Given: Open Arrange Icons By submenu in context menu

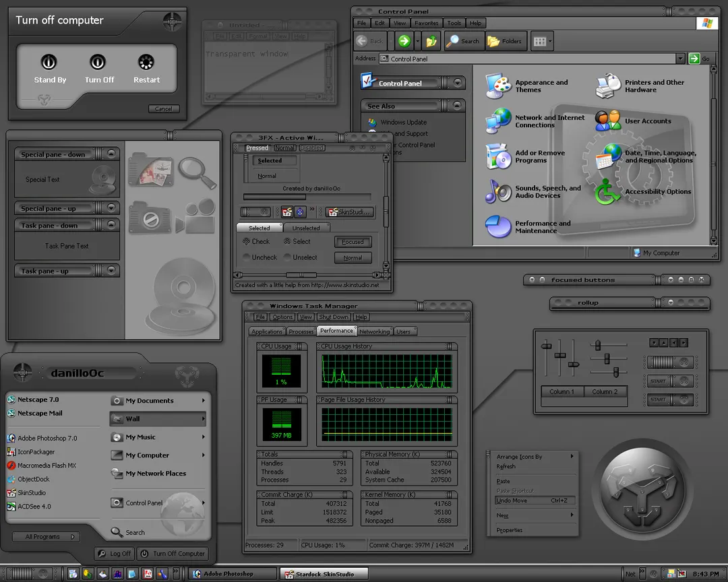Looking at the screenshot, I should point(535,457).
